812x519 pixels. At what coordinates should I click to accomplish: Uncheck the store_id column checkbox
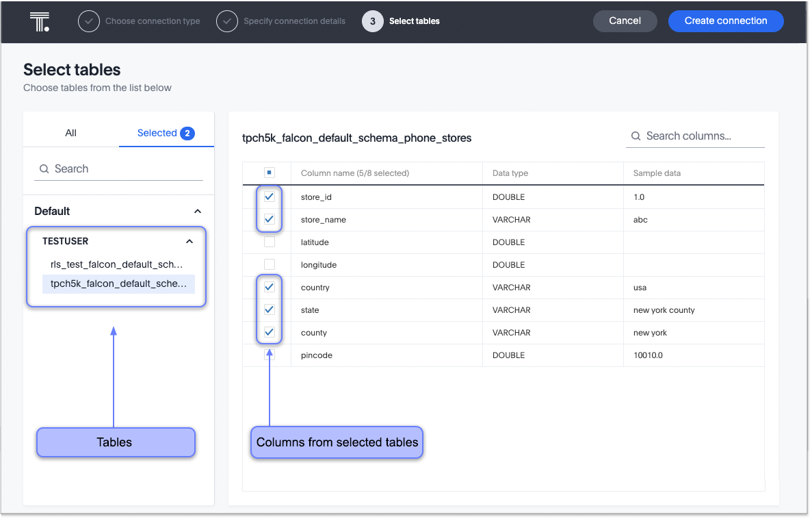(x=269, y=196)
